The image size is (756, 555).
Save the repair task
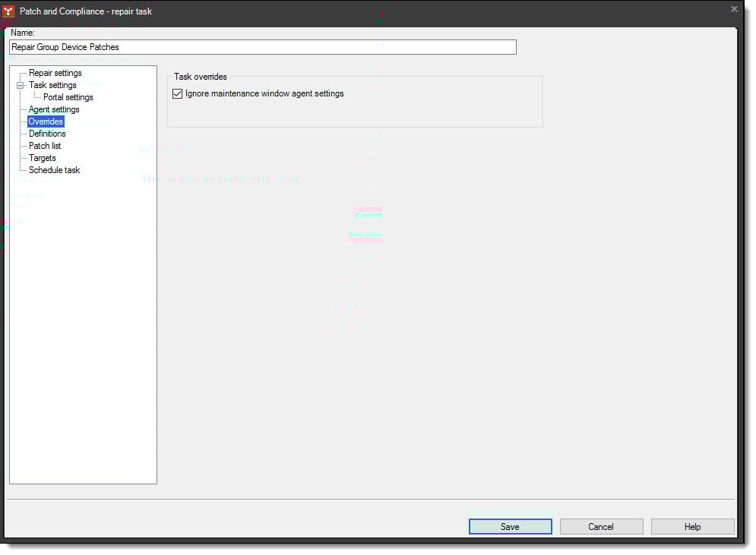point(510,526)
